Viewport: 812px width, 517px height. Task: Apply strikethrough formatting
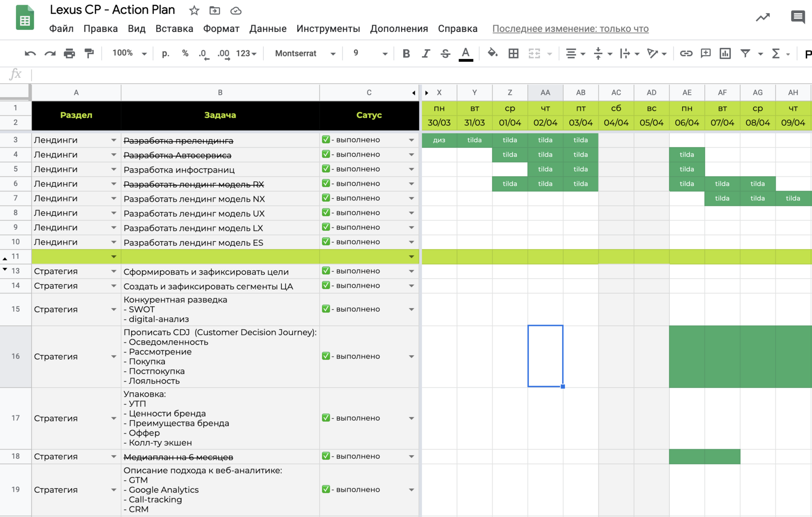[445, 54]
